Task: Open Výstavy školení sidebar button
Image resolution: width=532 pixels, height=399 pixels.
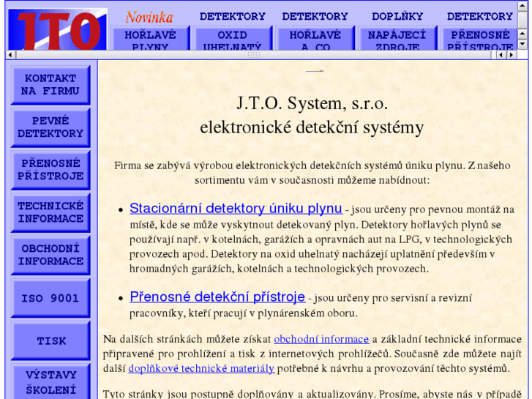Action: pyautogui.click(x=50, y=381)
